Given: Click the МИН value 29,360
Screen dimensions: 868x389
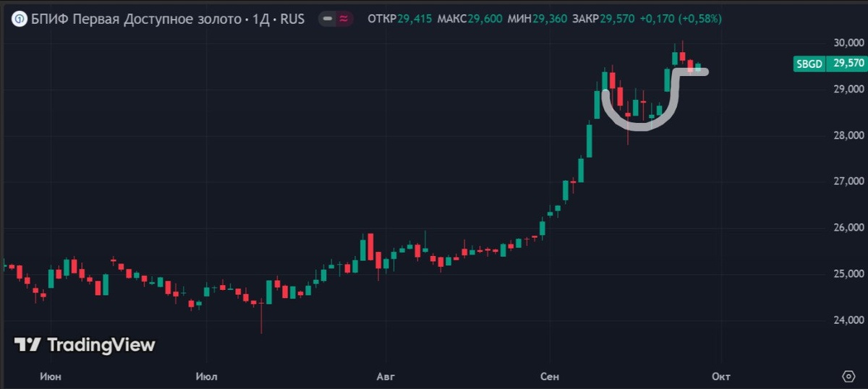Looking at the screenshot, I should click(x=549, y=19).
